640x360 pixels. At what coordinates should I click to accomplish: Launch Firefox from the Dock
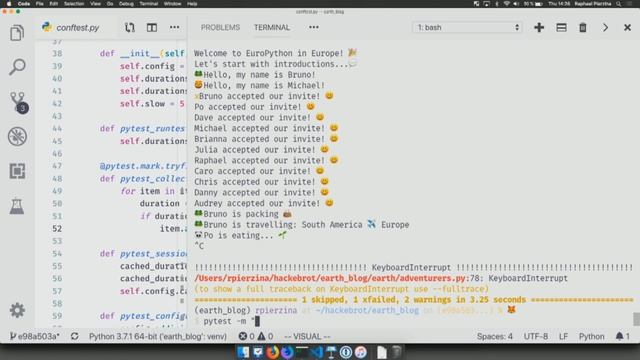pos(272,352)
